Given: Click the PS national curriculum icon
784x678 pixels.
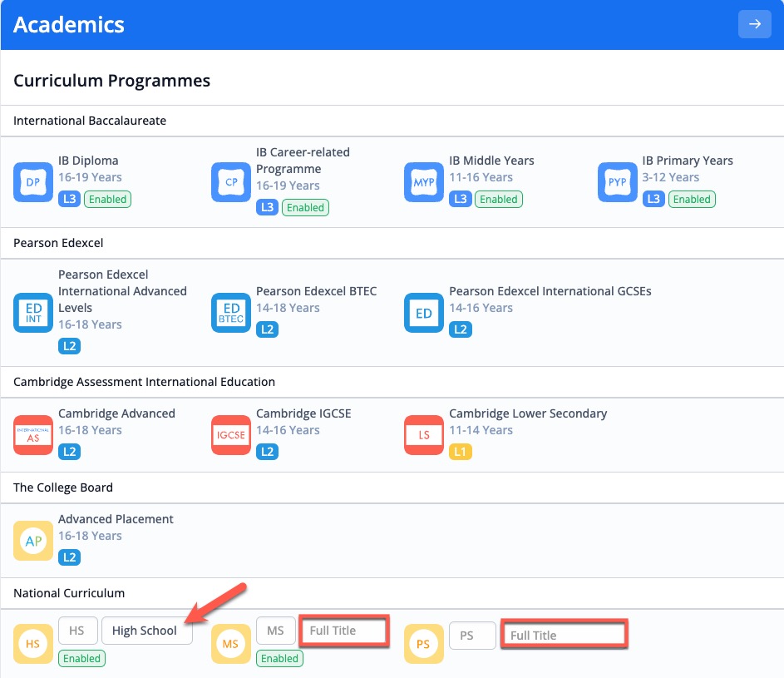Looking at the screenshot, I should (x=424, y=643).
